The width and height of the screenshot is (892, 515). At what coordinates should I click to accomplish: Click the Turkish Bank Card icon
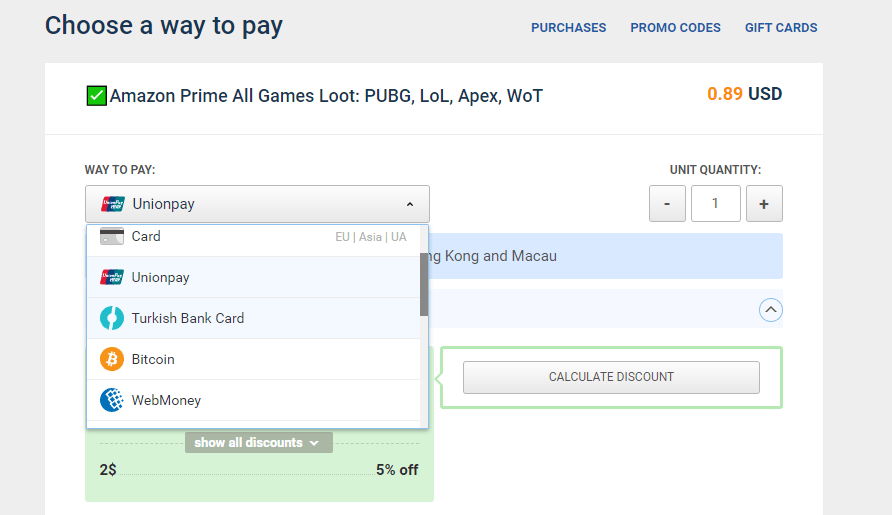112,318
